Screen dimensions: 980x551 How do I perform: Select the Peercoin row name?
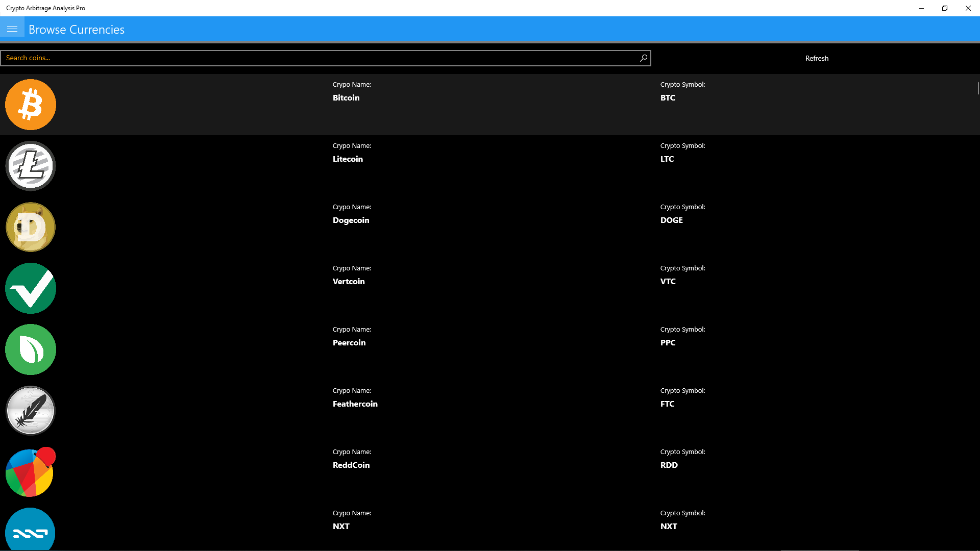point(349,343)
